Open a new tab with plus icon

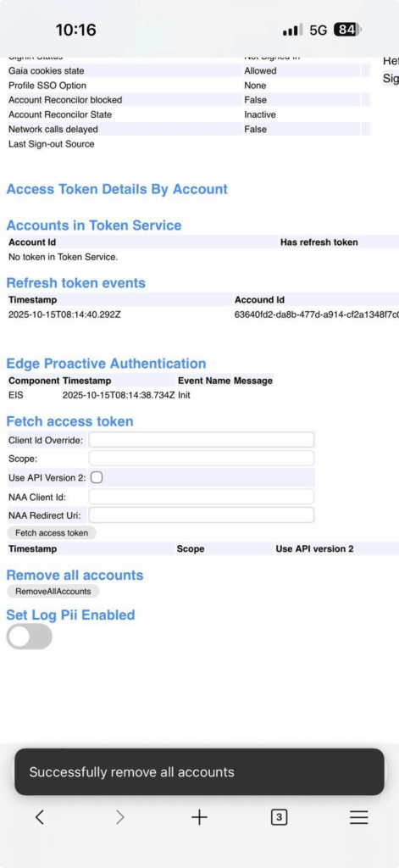coord(199,817)
